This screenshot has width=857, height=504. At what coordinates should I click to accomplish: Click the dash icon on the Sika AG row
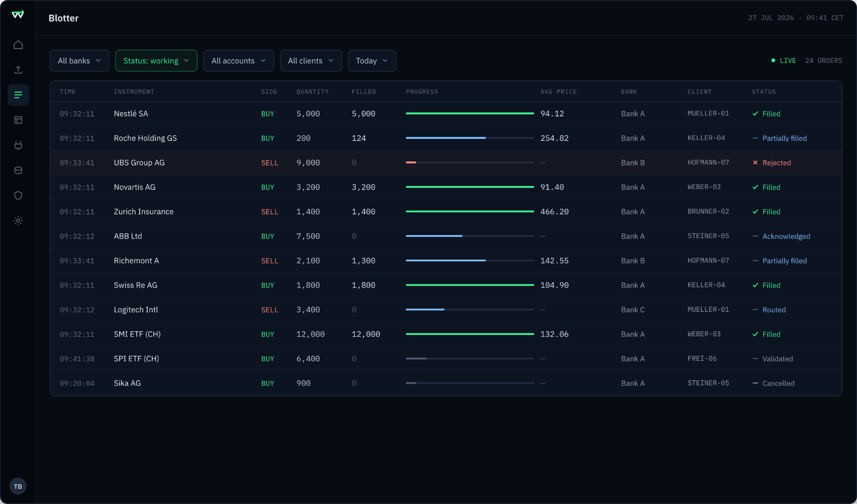click(755, 383)
